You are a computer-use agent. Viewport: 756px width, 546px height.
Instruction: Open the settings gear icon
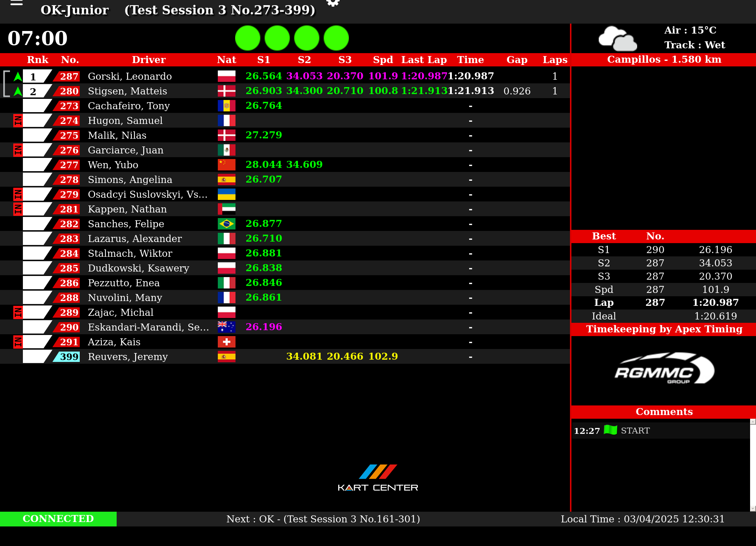[333, 3]
